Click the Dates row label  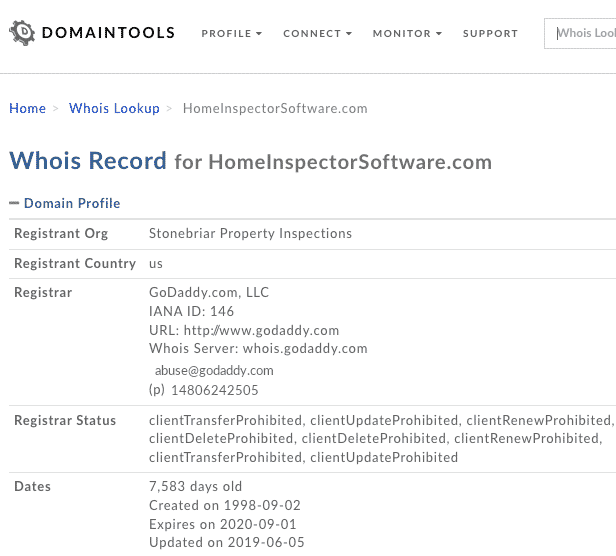point(33,486)
